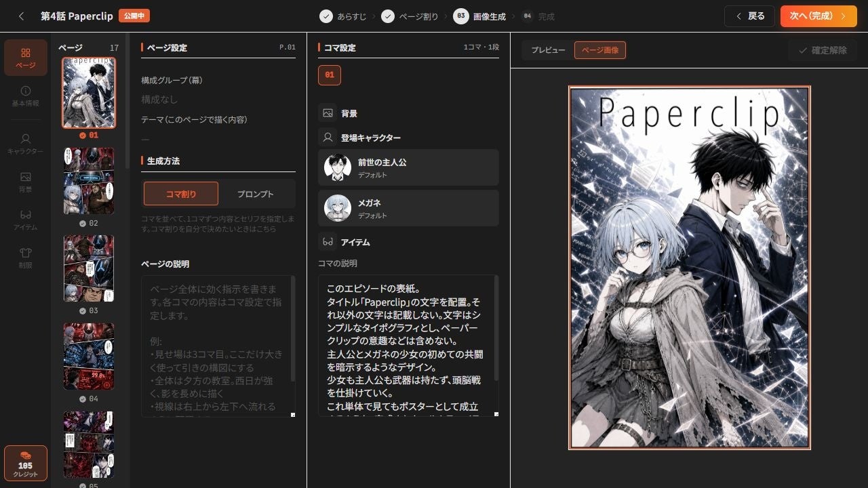Click the 登場キャラクター person icon
868x488 pixels.
pos(328,138)
